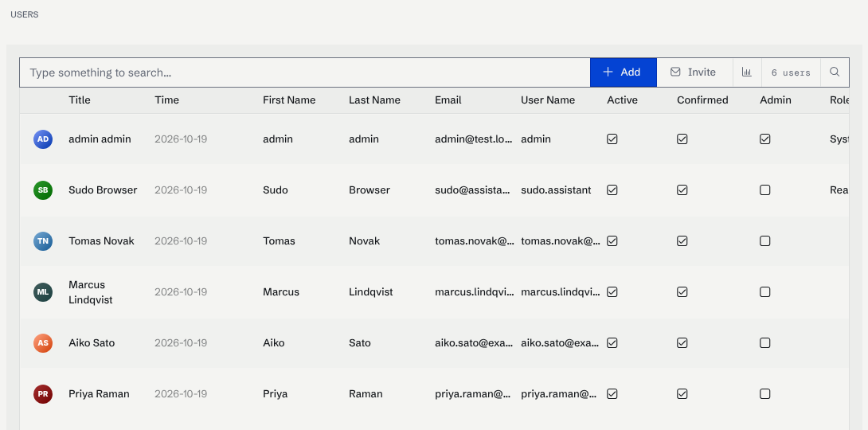
Task: Click last name cell 'Raman'
Action: pos(366,394)
